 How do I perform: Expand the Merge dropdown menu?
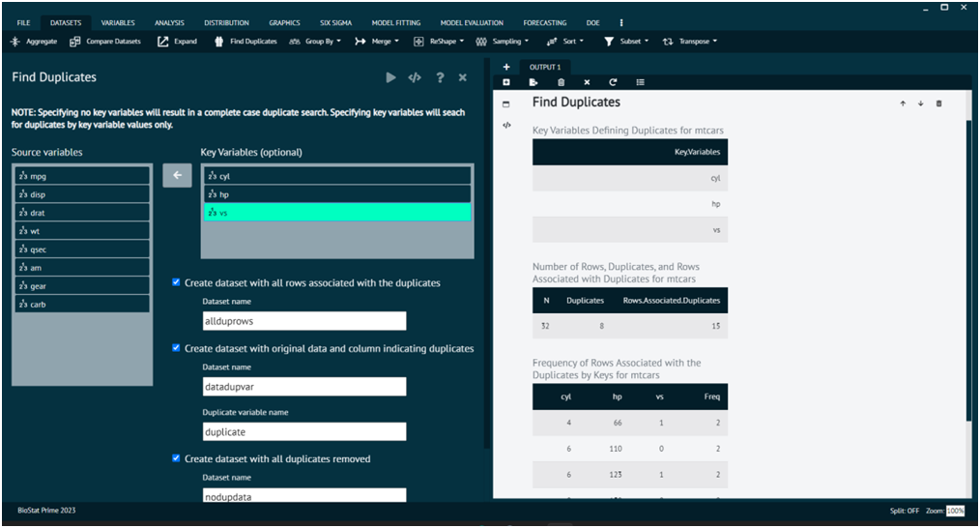click(x=378, y=42)
